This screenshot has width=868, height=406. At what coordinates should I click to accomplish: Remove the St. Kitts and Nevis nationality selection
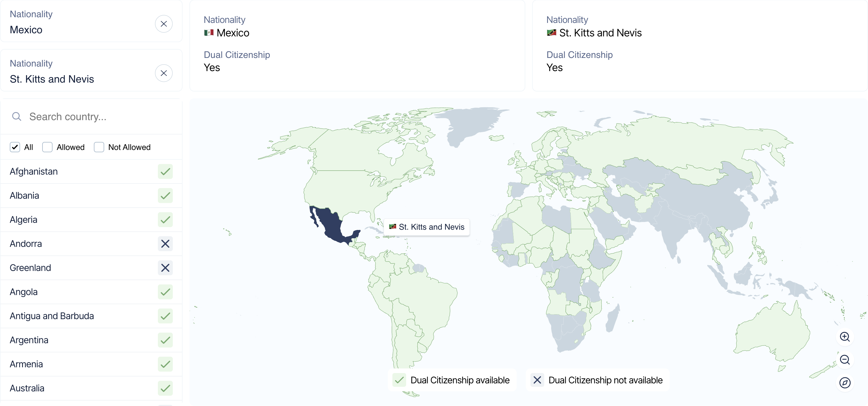point(164,73)
